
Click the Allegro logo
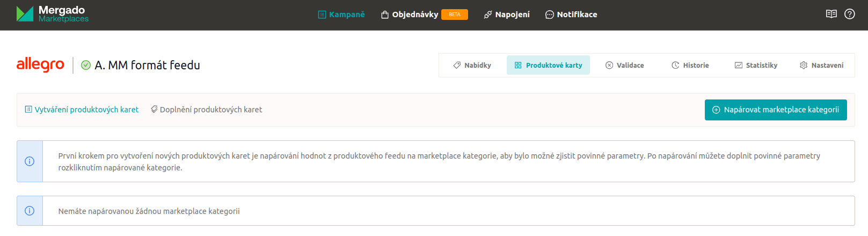(x=40, y=65)
